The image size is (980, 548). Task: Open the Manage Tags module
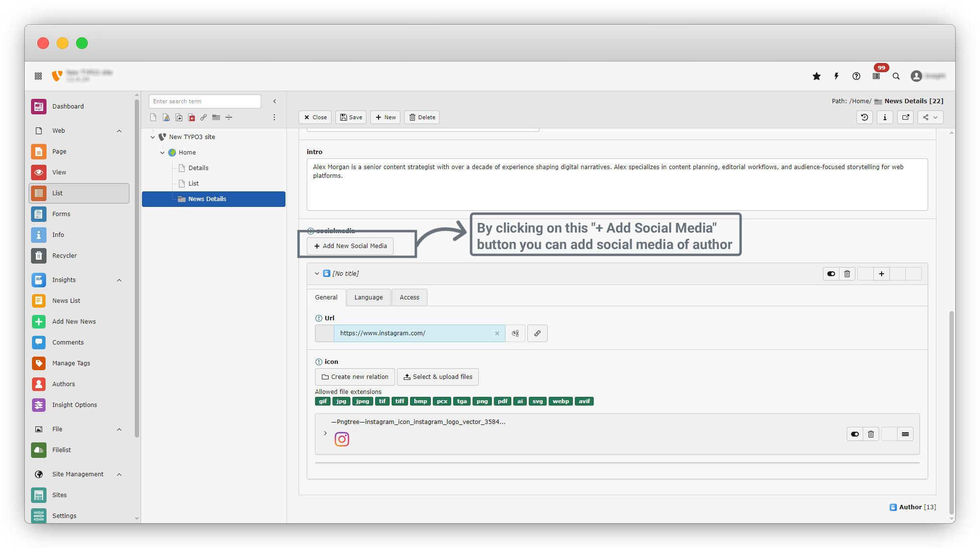[x=71, y=363]
